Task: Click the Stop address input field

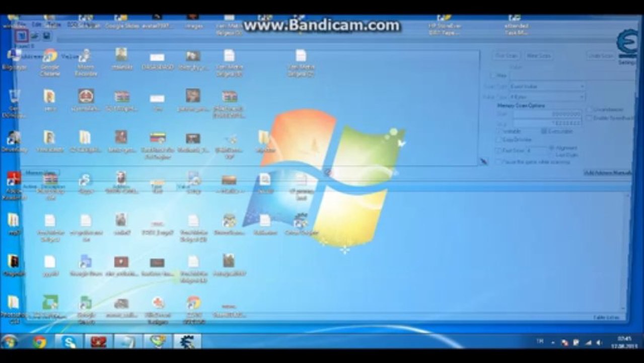Action: point(547,123)
